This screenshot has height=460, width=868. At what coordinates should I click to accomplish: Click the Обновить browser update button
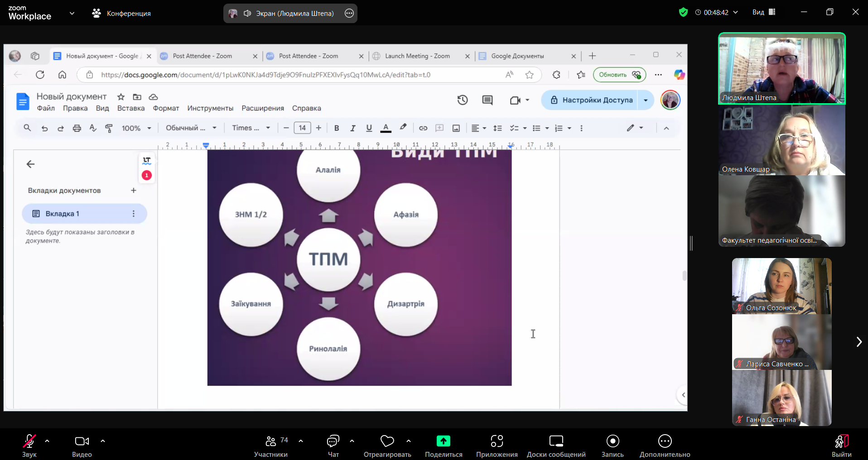(619, 75)
